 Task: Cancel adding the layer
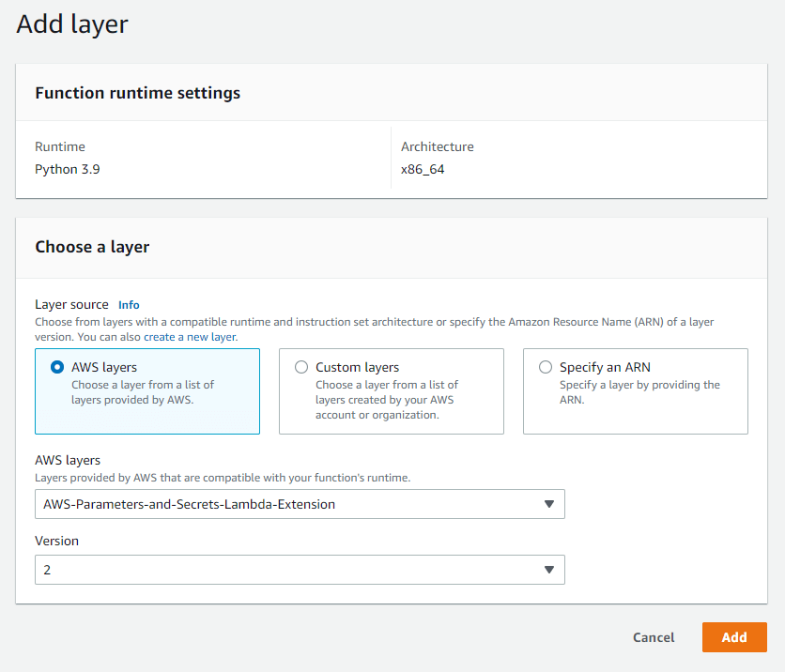tap(653, 637)
